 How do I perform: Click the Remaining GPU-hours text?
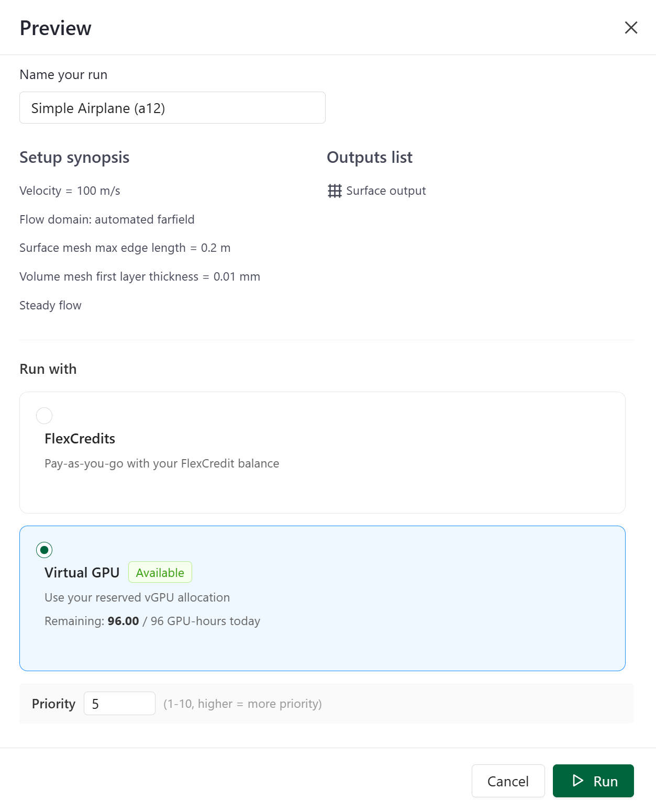point(152,621)
